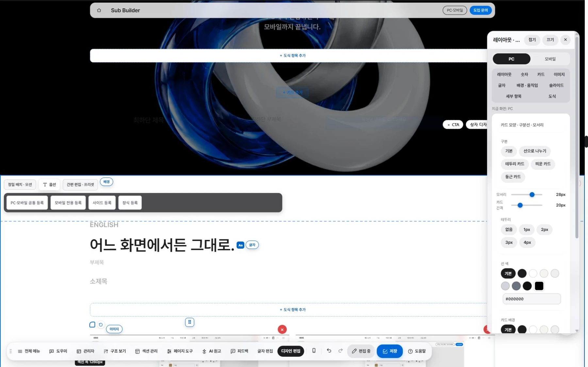Open 도우미 in the bottom toolbar

coord(58,351)
